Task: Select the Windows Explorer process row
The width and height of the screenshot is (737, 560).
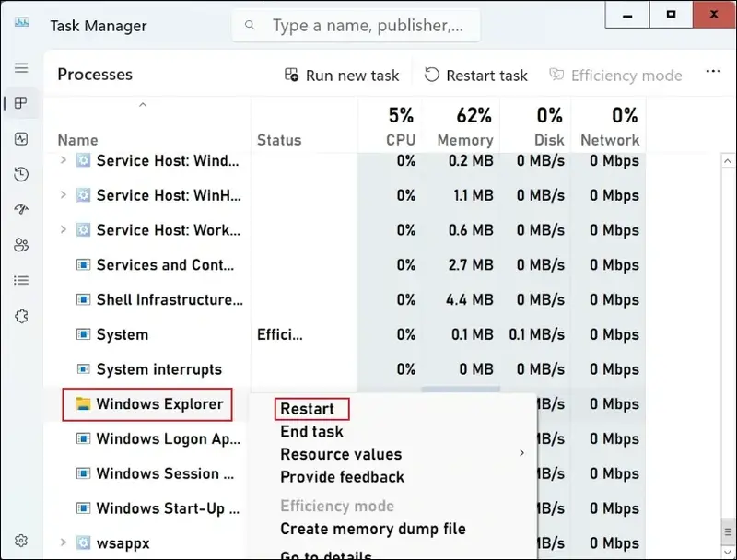Action: (x=159, y=404)
